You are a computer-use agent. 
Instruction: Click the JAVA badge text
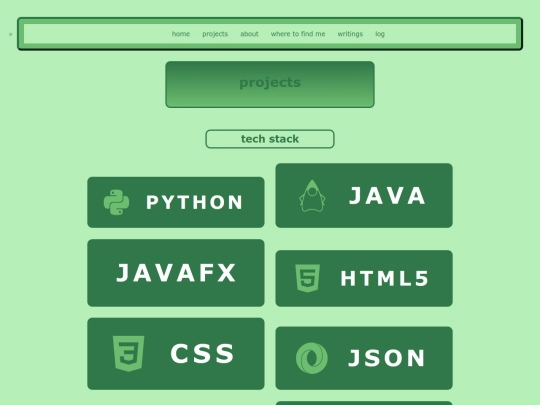pyautogui.click(x=387, y=196)
